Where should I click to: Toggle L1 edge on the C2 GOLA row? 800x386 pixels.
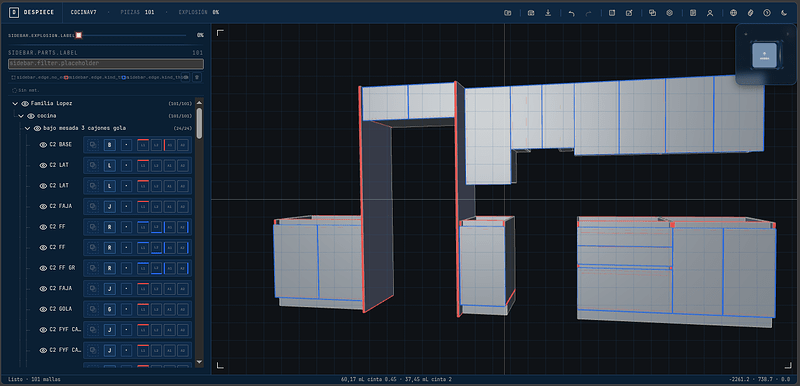pos(143,310)
